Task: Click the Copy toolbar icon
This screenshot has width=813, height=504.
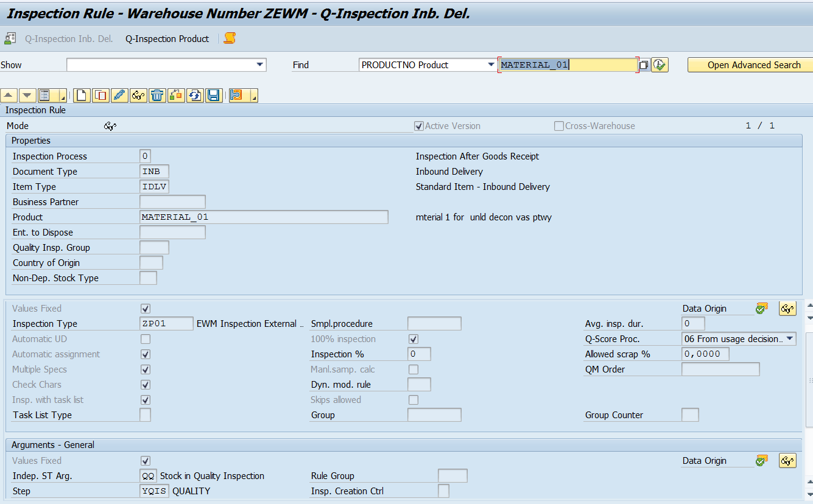Action: pos(100,95)
